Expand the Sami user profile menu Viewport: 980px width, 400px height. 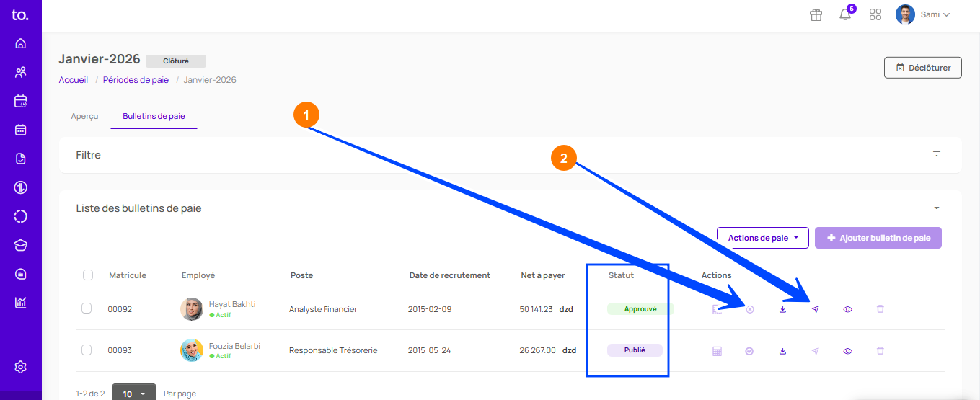(x=923, y=14)
